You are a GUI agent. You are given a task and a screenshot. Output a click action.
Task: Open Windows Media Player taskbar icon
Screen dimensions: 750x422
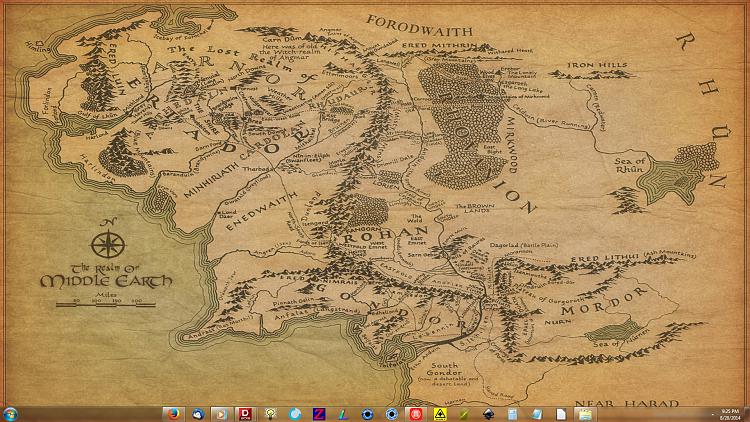pyautogui.click(x=221, y=414)
